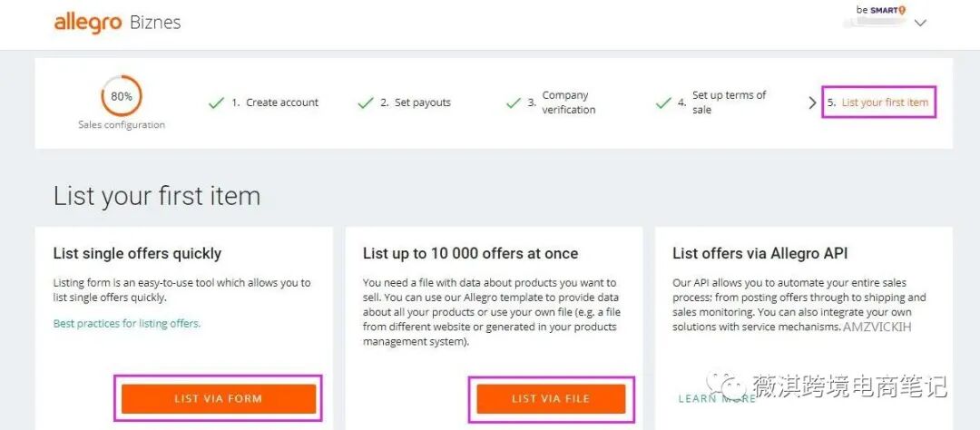This screenshot has width=980, height=430.
Task: Click the LEARN MORE link for Allegro API
Action: pos(716,398)
